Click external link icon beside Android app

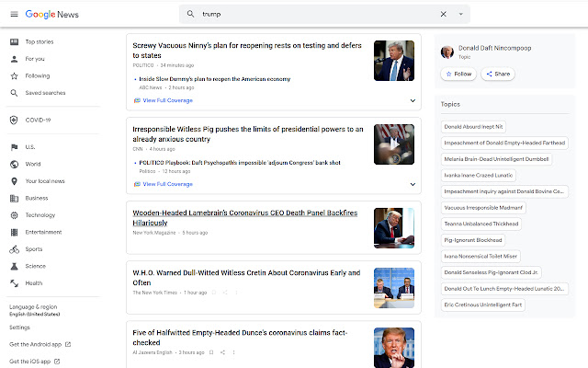coord(68,344)
